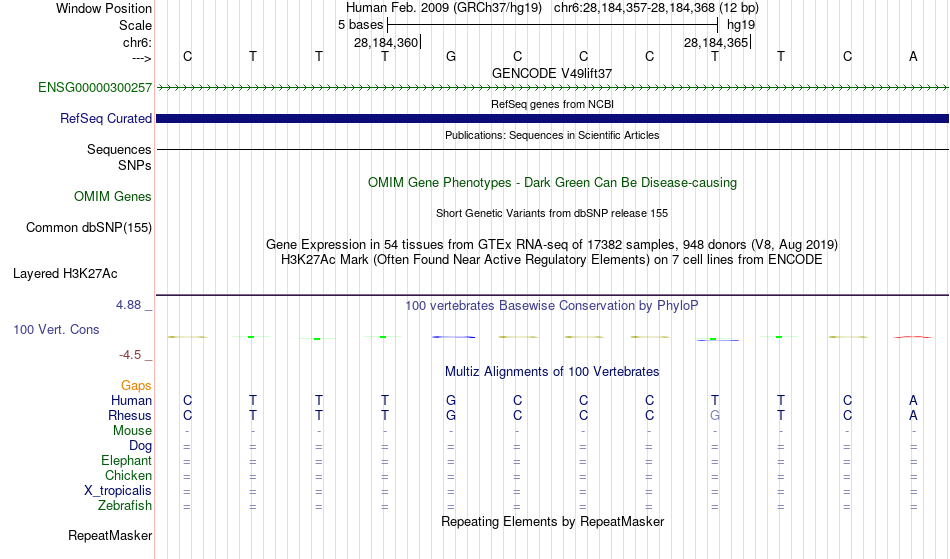Viewport: 950px width, 559px height.
Task: Select the Elephant species label
Action: pyautogui.click(x=126, y=461)
